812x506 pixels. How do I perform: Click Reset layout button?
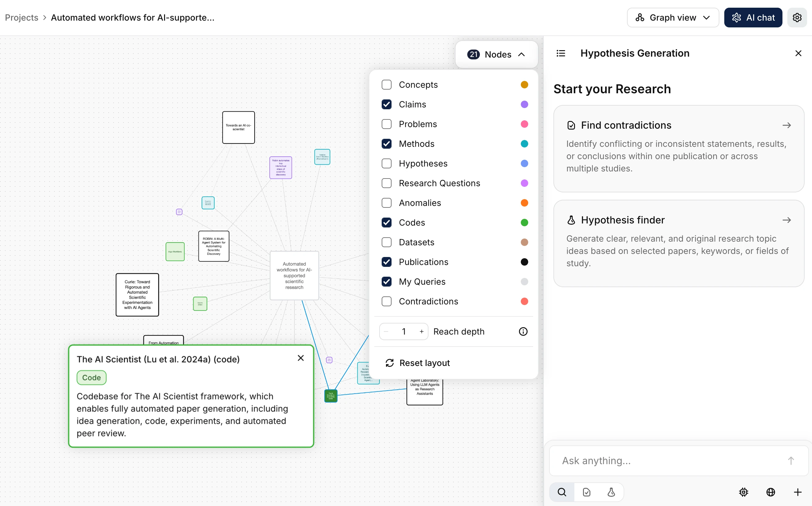(418, 363)
